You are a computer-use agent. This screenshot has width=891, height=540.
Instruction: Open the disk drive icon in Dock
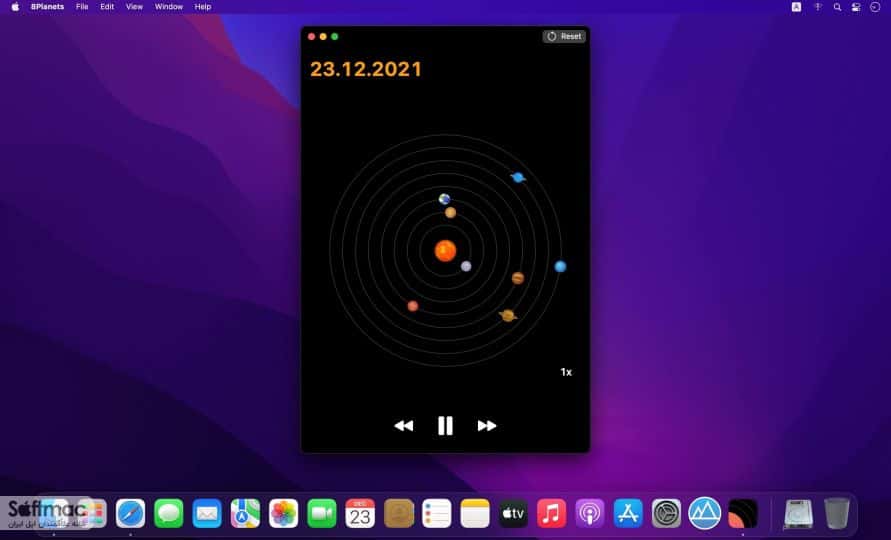pos(798,513)
